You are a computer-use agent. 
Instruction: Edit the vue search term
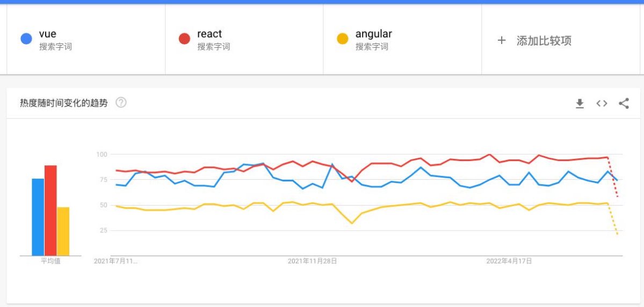click(48, 34)
